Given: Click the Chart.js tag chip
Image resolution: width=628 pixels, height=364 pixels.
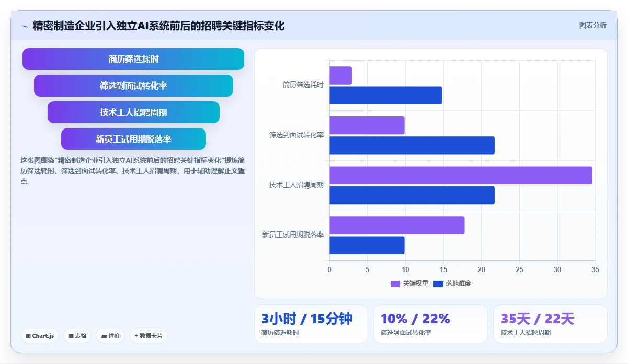Looking at the screenshot, I should pyautogui.click(x=40, y=336).
